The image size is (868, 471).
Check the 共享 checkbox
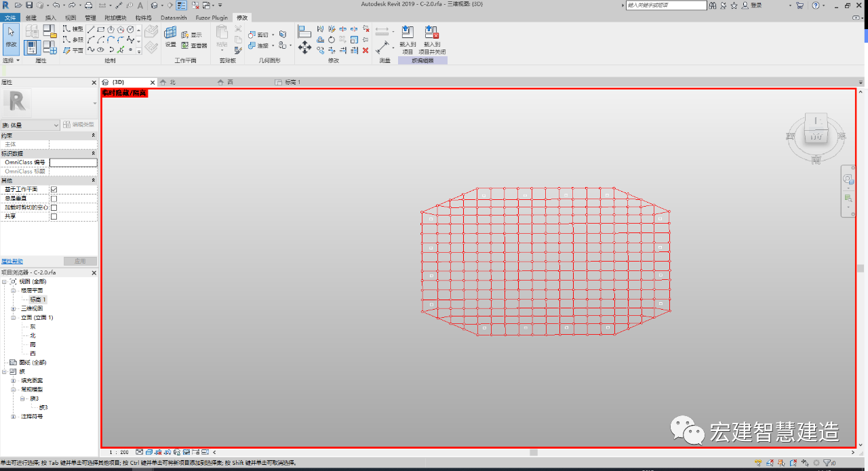(54, 217)
